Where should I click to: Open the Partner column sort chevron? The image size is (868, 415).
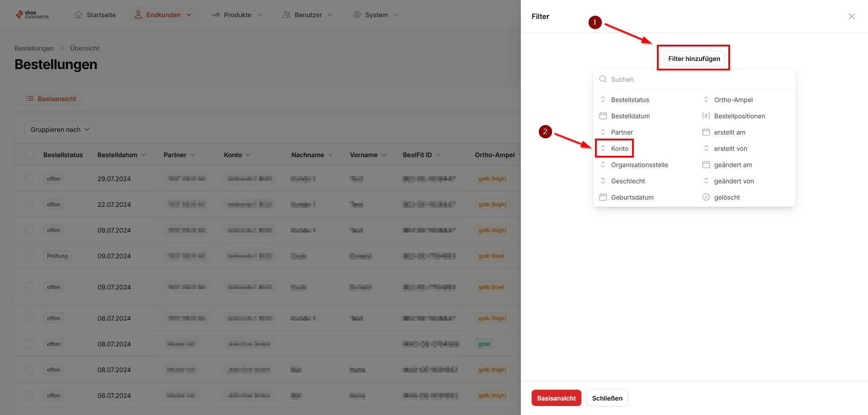pyautogui.click(x=193, y=155)
